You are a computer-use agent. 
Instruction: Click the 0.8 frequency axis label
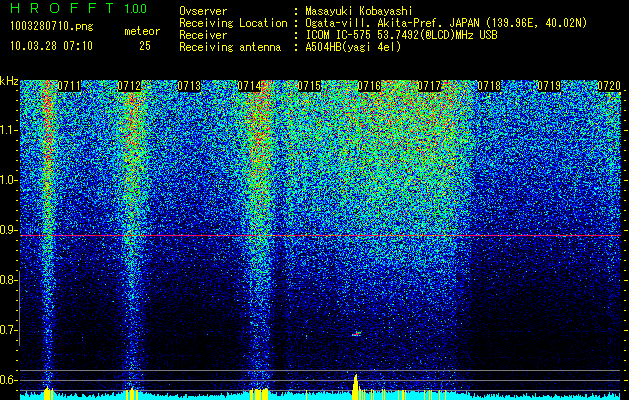click(x=8, y=280)
